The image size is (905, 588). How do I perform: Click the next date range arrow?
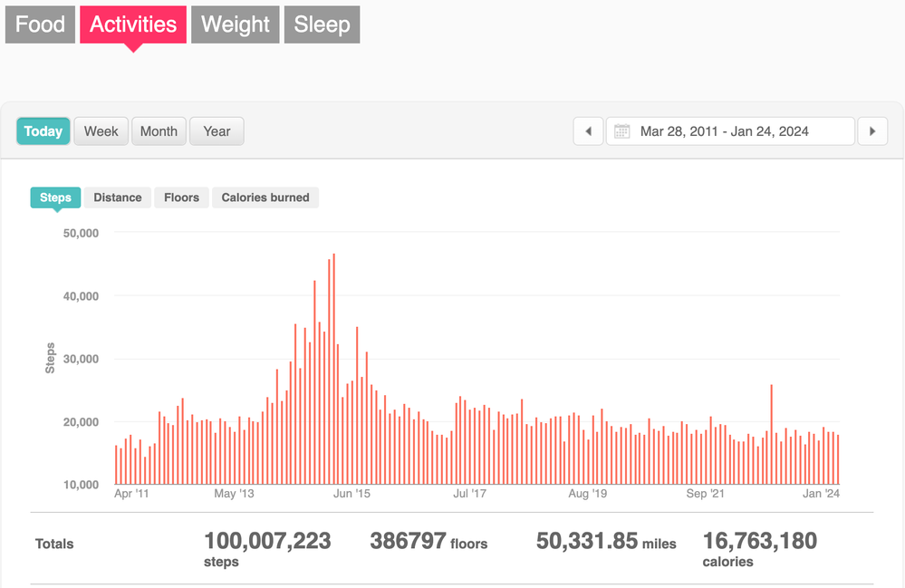[x=872, y=131]
